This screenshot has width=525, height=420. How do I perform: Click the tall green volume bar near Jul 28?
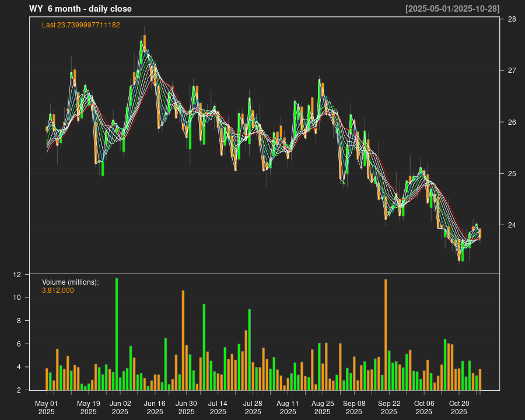click(x=249, y=349)
